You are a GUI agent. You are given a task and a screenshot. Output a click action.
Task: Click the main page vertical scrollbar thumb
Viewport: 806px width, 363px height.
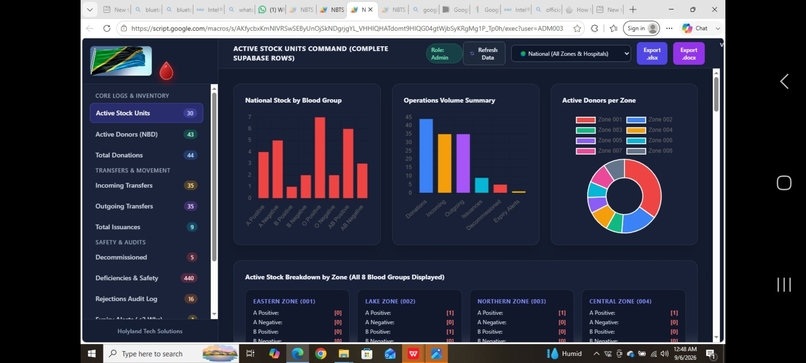pos(717,94)
